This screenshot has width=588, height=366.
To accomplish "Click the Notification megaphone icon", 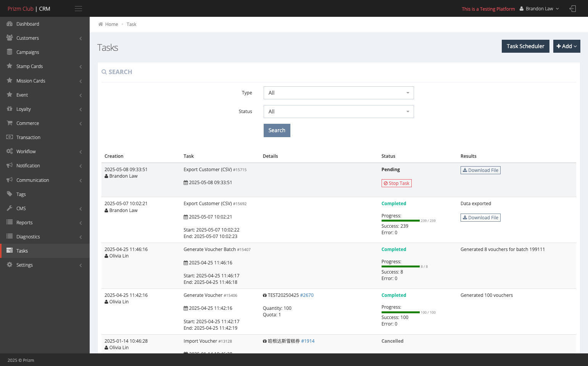I will tap(10, 165).
